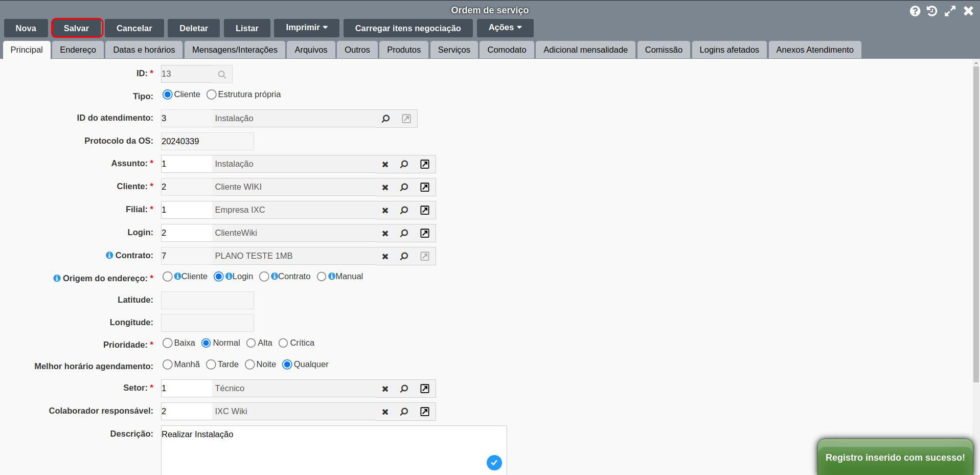Clear the Cliente field with X
Viewport: 980px width, 475px height.
[385, 187]
